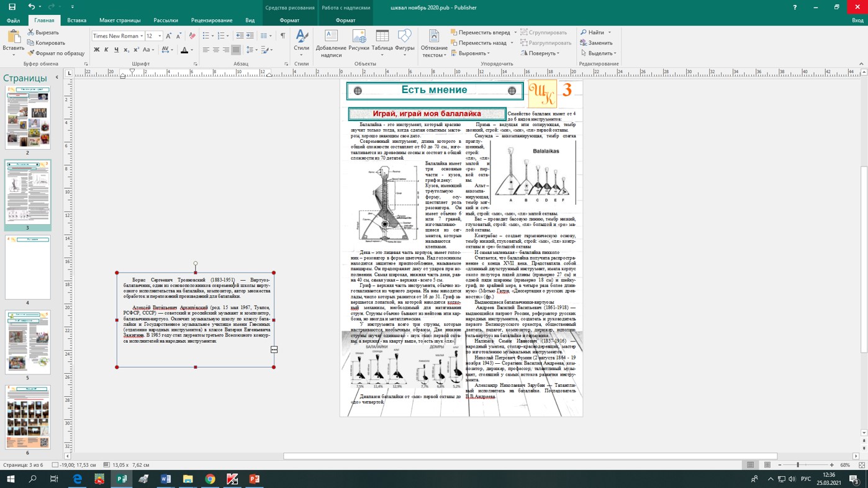868x488 pixels.
Task: Open Rotate (Повернуть) dropdown
Action: [x=540, y=53]
